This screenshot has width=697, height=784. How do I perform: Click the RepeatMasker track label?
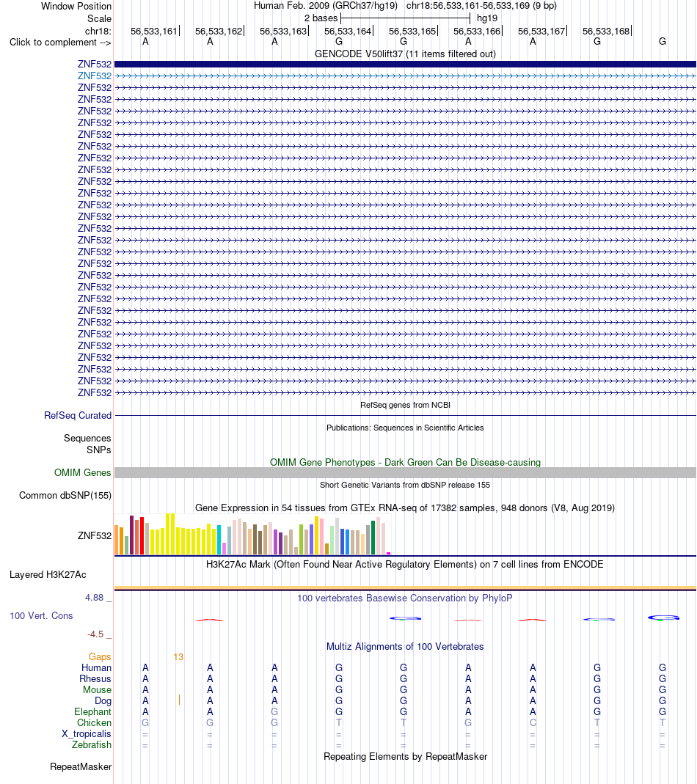tap(81, 767)
